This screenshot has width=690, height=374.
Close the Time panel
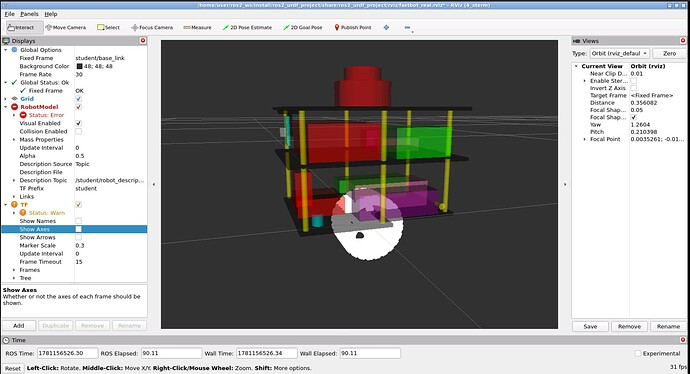tap(683, 340)
